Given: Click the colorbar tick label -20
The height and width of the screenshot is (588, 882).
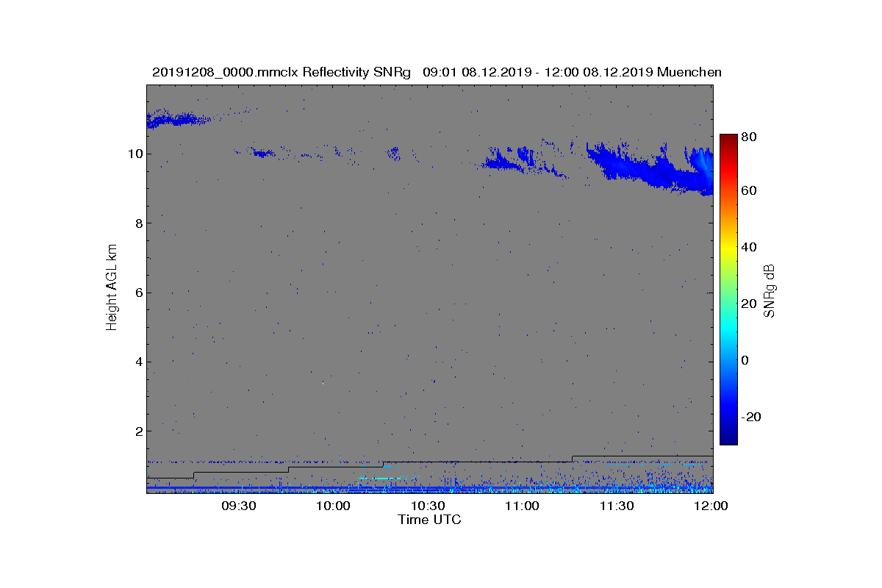Looking at the screenshot, I should (753, 416).
